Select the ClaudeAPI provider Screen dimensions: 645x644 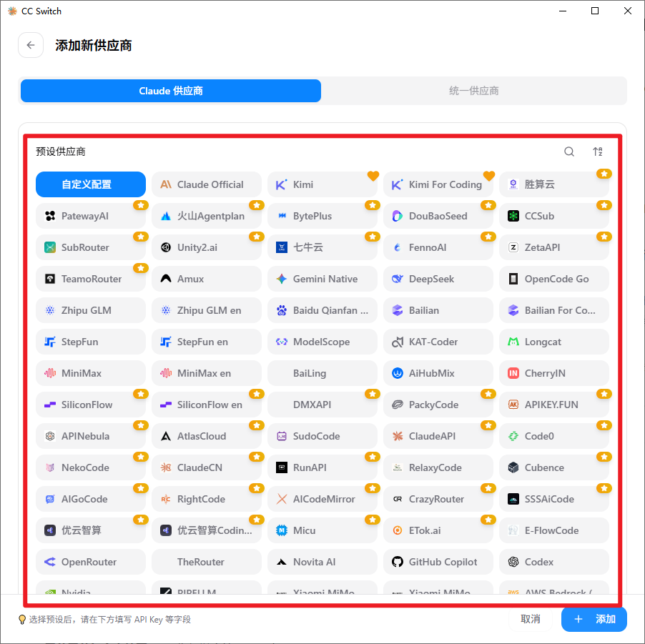tap(438, 436)
